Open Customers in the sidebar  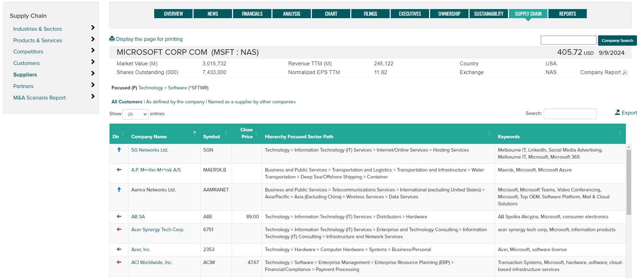tap(27, 63)
